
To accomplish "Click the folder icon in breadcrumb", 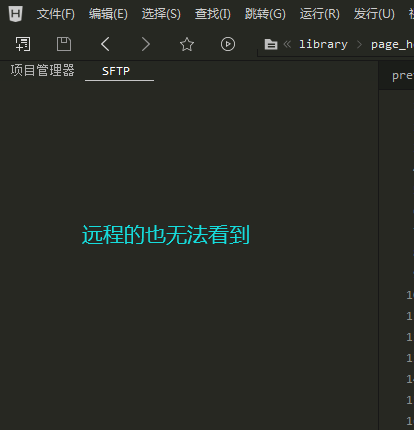I will pos(271,44).
